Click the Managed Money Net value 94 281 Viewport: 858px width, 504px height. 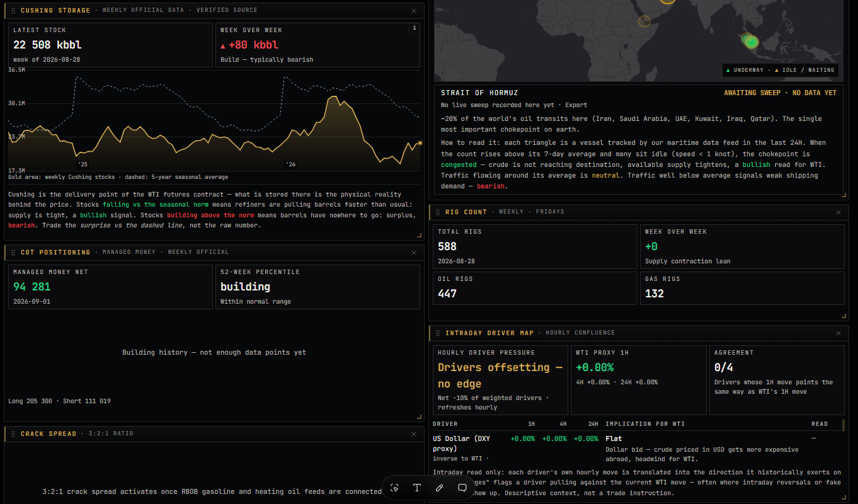[31, 287]
